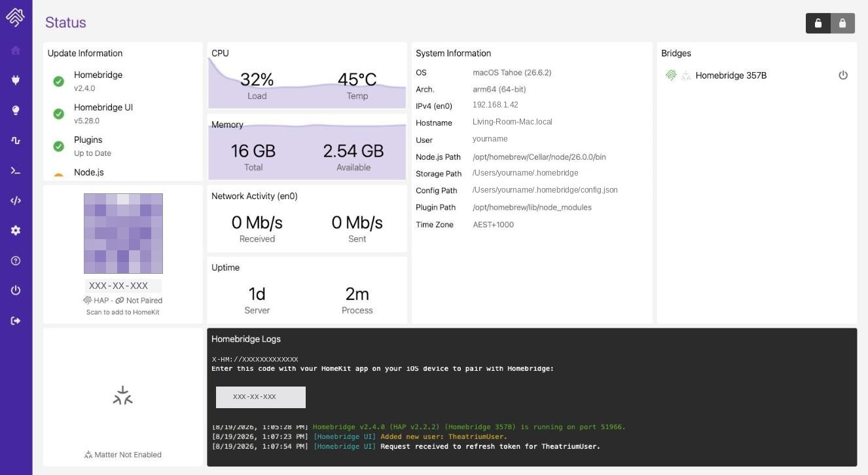The width and height of the screenshot is (868, 475).
Task: Click the power restart icon in sidebar
Action: point(16,290)
